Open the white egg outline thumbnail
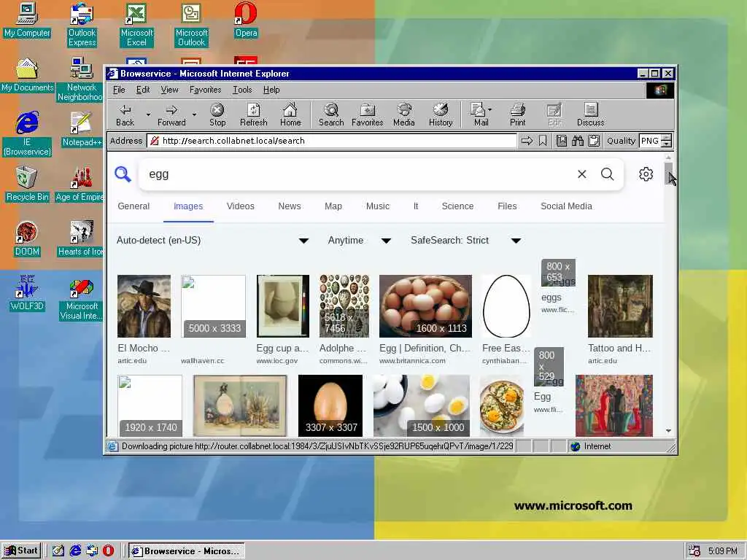 [506, 306]
